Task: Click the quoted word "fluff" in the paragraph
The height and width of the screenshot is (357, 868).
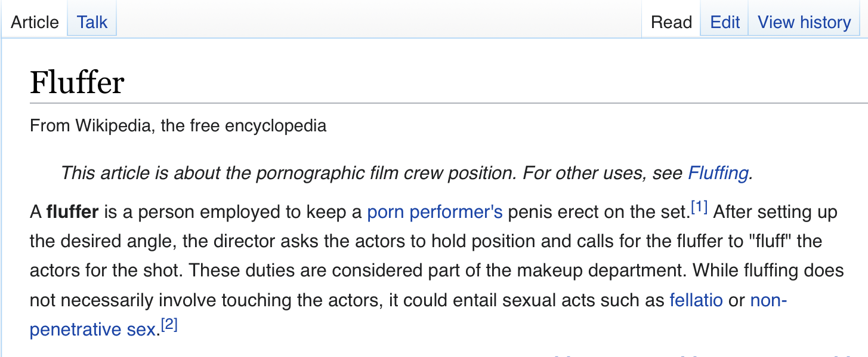Action: 773,241
